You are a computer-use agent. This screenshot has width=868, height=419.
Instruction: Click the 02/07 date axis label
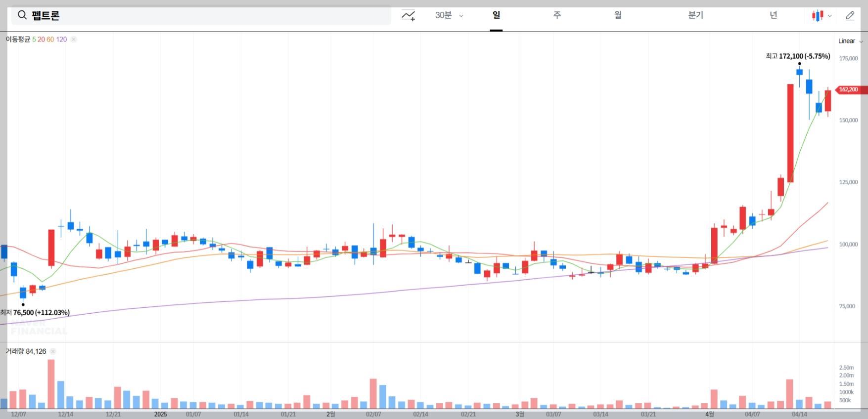point(373,415)
